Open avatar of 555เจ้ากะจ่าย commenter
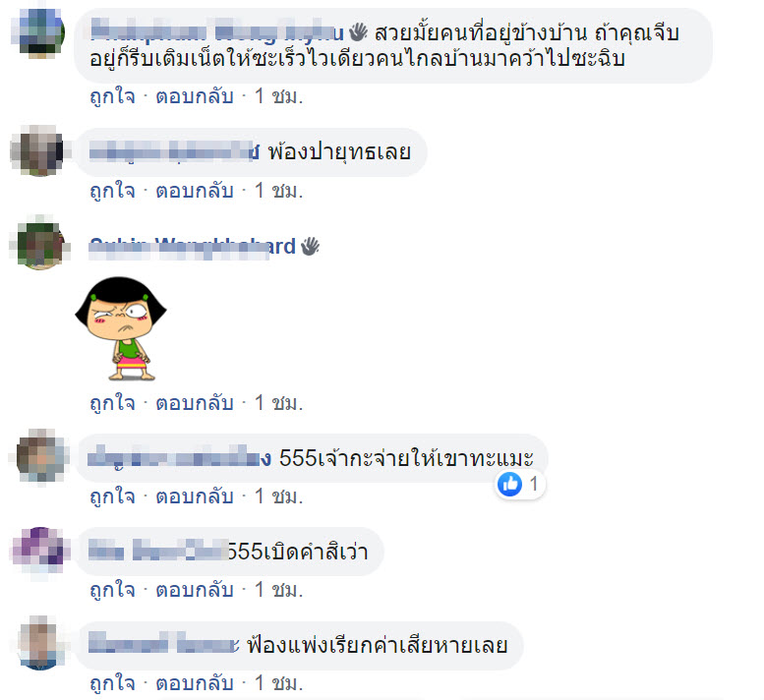 40,456
